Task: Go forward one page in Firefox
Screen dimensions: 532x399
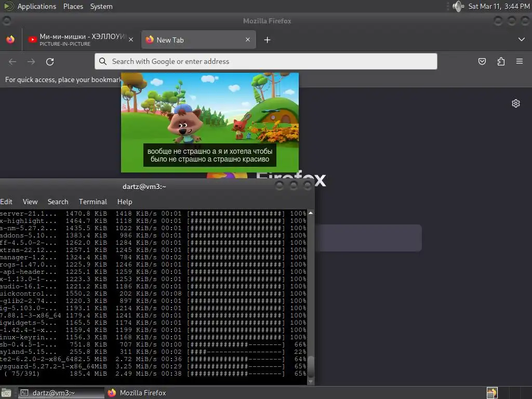Action: tap(31, 62)
